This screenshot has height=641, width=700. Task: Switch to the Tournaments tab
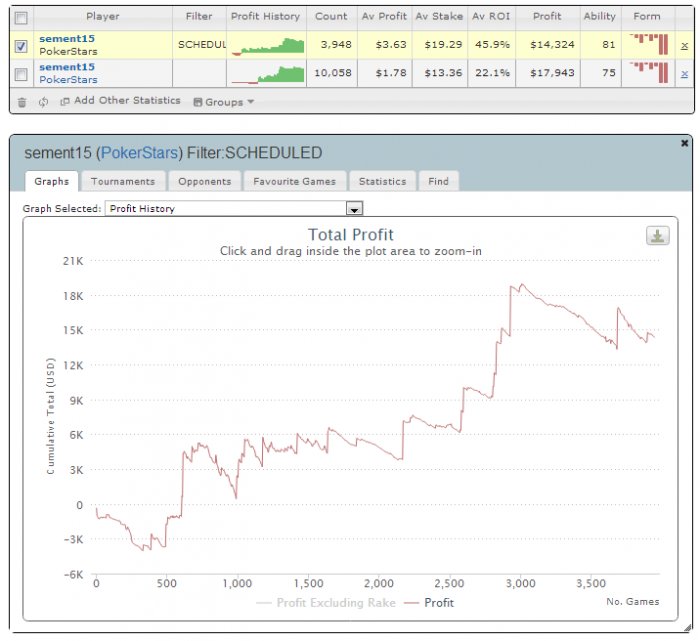[123, 181]
